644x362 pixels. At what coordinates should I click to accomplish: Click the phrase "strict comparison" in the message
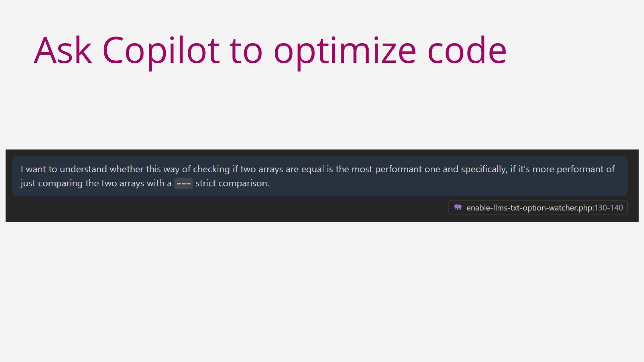point(232,183)
